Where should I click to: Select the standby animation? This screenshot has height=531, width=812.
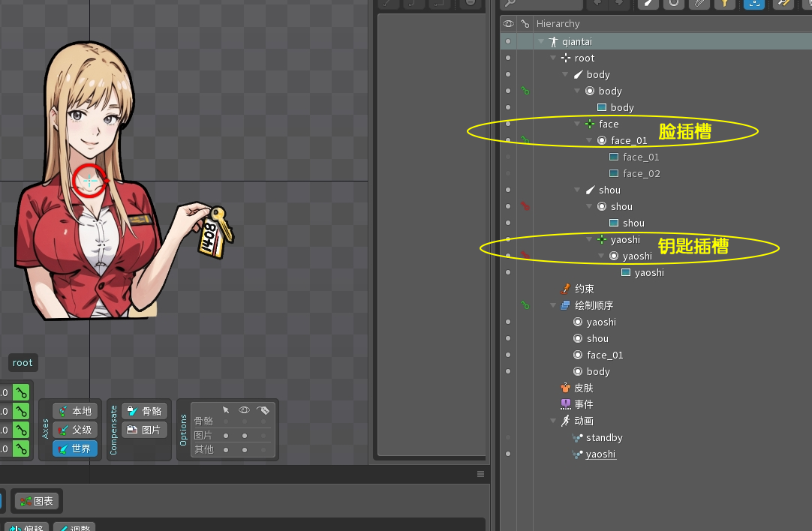[604, 437]
